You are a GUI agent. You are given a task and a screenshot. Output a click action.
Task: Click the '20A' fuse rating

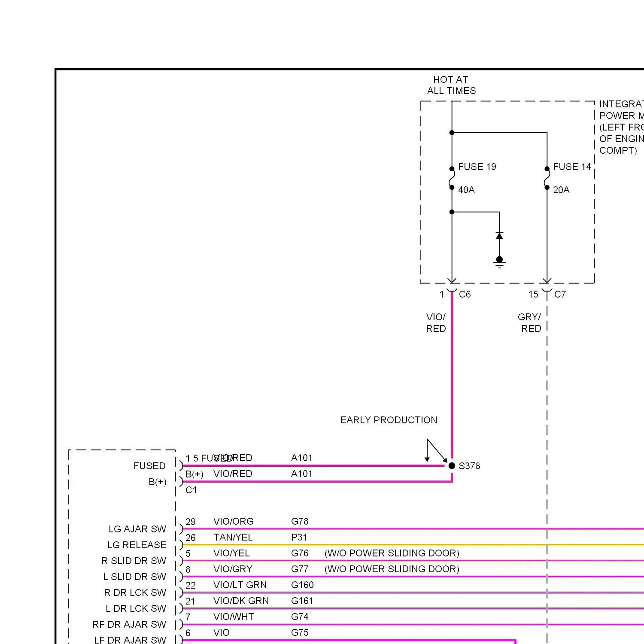click(561, 190)
